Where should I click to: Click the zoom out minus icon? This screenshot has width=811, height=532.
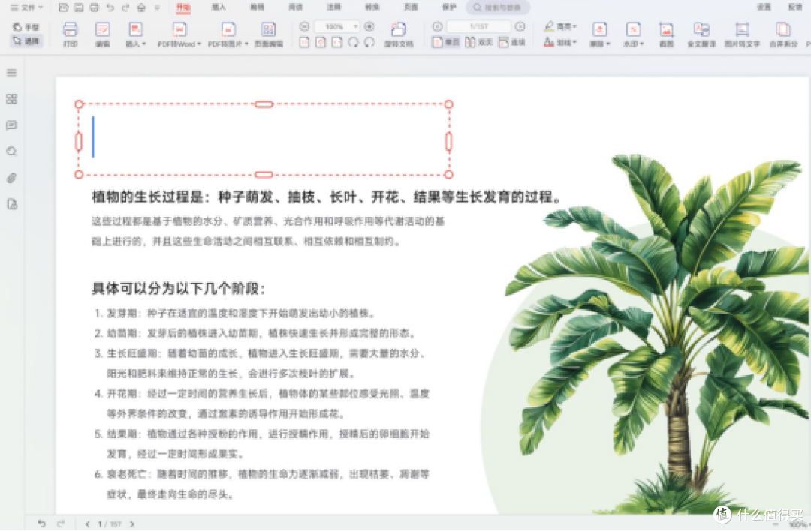pos(305,26)
